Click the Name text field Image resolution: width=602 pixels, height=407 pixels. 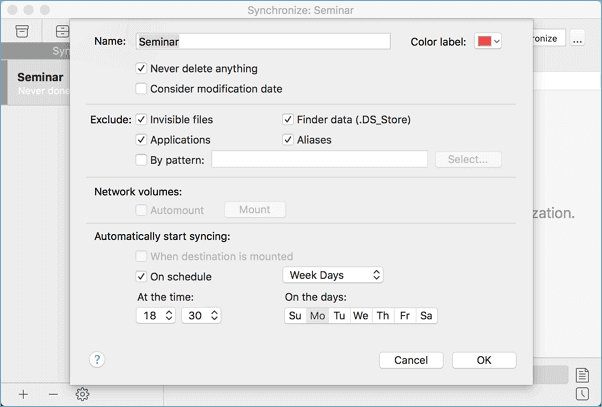(262, 42)
